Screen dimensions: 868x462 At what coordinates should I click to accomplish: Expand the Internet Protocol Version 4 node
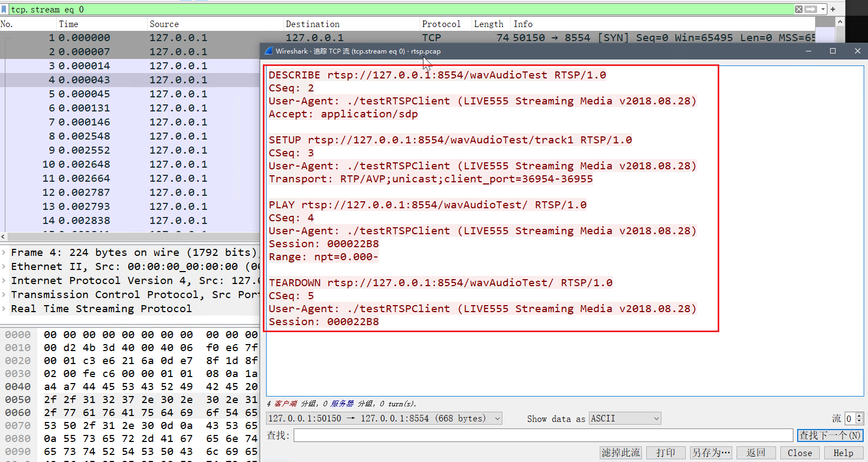[4, 280]
